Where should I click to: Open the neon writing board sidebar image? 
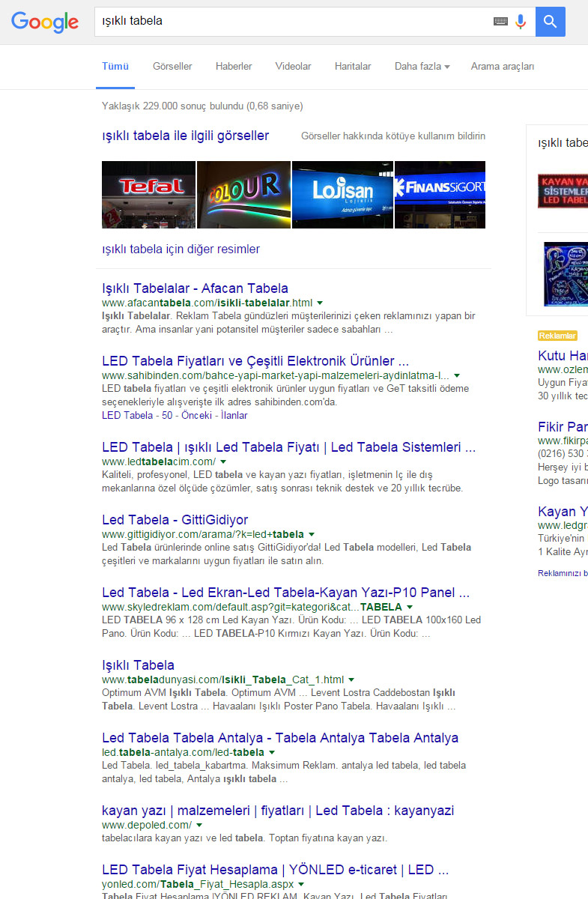click(x=566, y=273)
